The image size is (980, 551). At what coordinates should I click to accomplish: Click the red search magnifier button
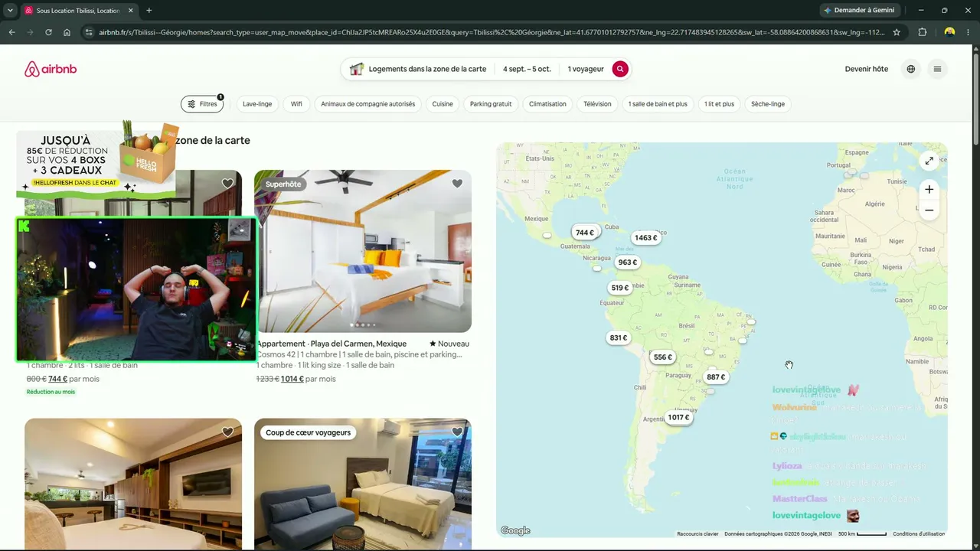point(620,69)
